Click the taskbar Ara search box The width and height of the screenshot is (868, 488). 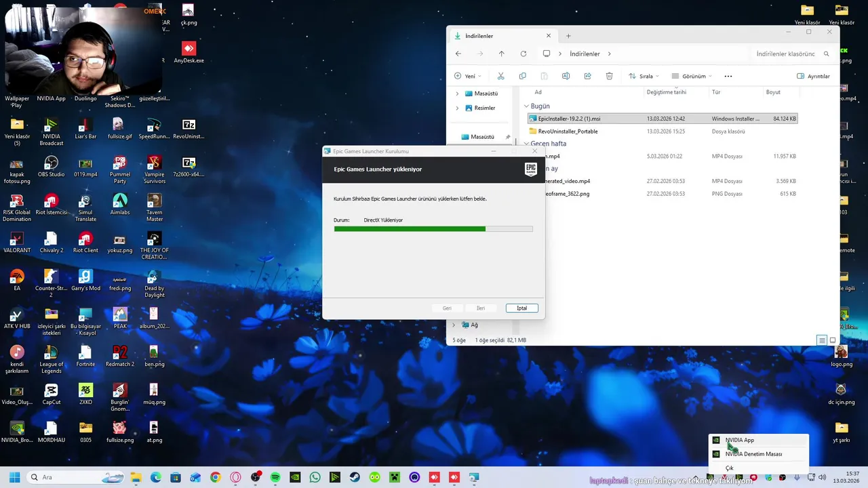tap(75, 477)
